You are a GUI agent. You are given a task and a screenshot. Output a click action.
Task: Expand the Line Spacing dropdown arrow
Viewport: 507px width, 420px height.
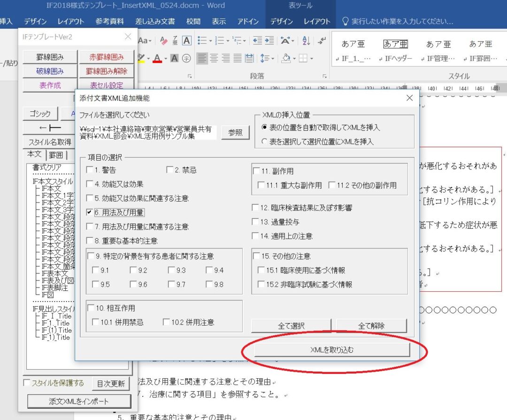pyautogui.click(x=273, y=59)
